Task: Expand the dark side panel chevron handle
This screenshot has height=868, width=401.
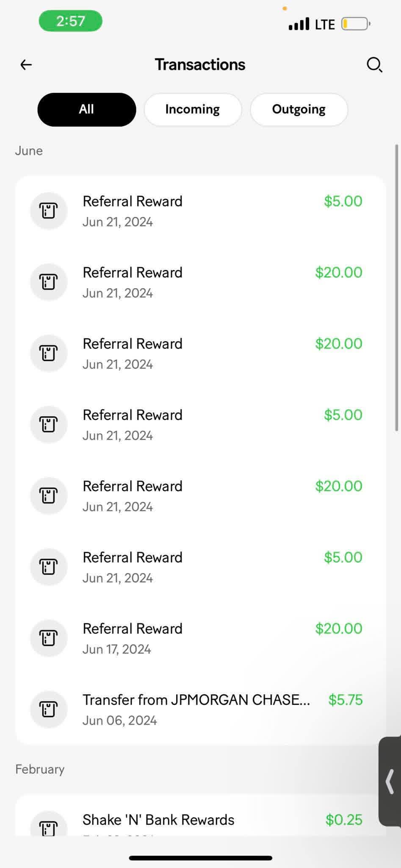Action: 390,781
